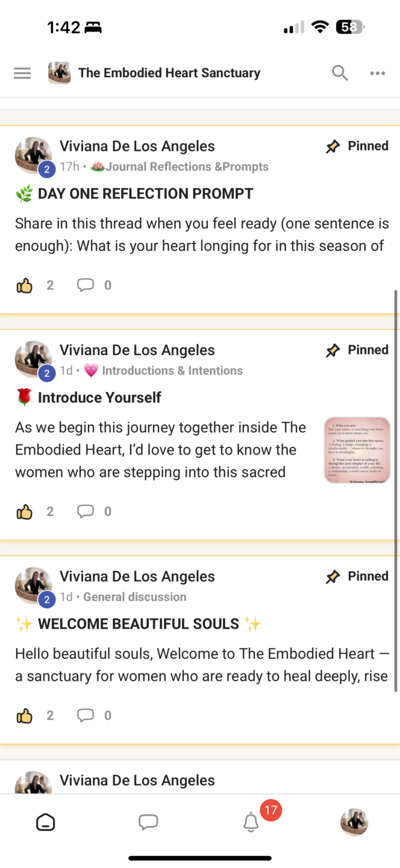
Task: Open the three-dot more options menu
Action: (x=377, y=74)
